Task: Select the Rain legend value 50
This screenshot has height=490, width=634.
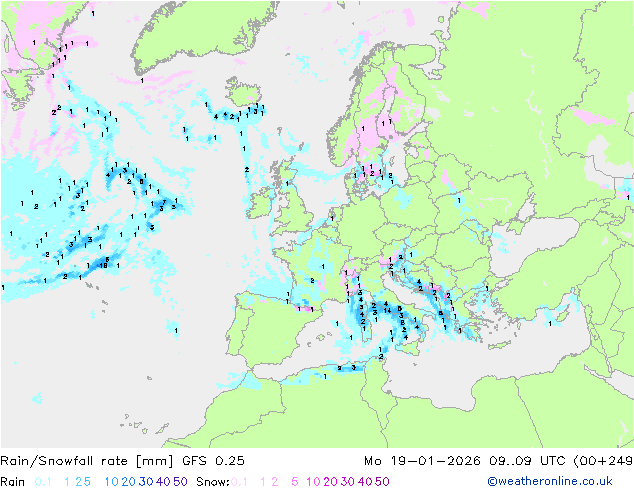Action: tap(180, 482)
